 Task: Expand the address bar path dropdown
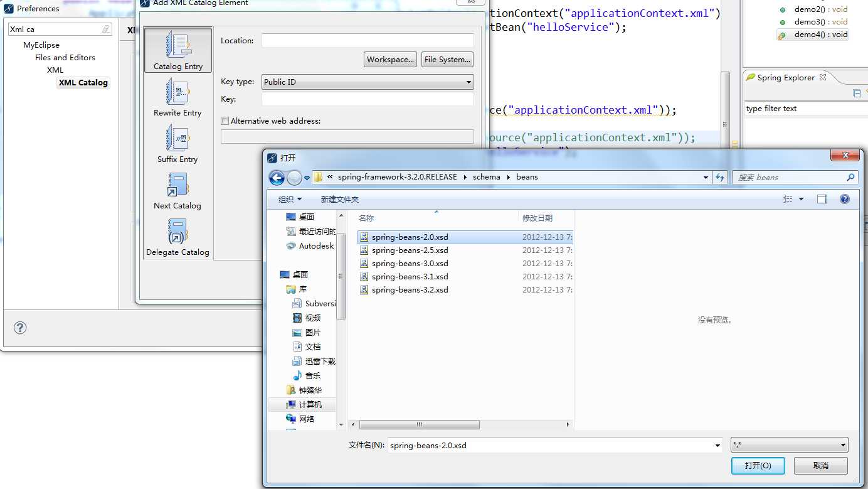(706, 178)
